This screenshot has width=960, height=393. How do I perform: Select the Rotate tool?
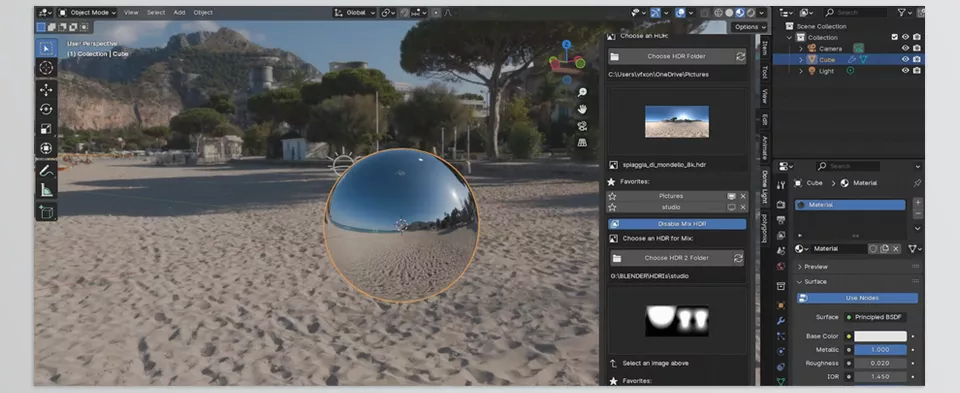(47, 110)
